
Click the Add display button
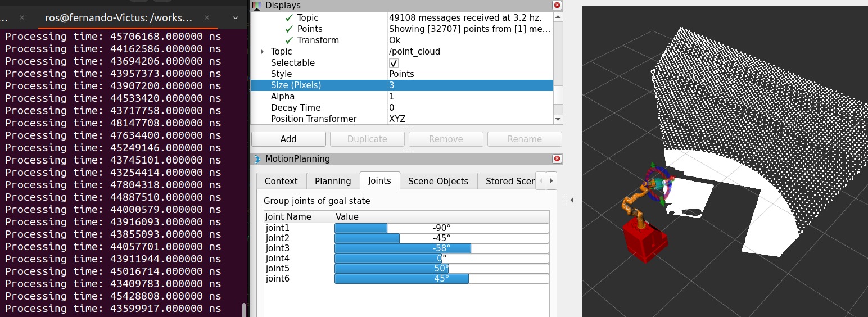(x=288, y=139)
